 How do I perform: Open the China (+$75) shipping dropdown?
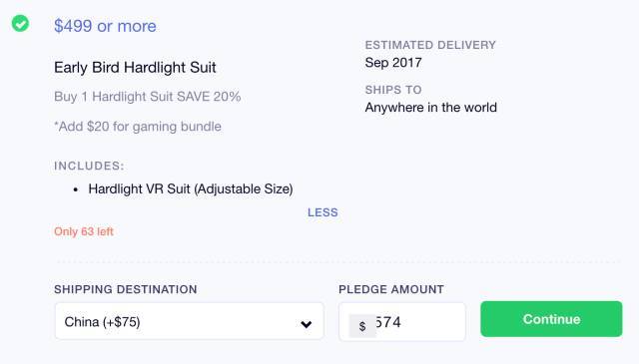[x=189, y=321]
